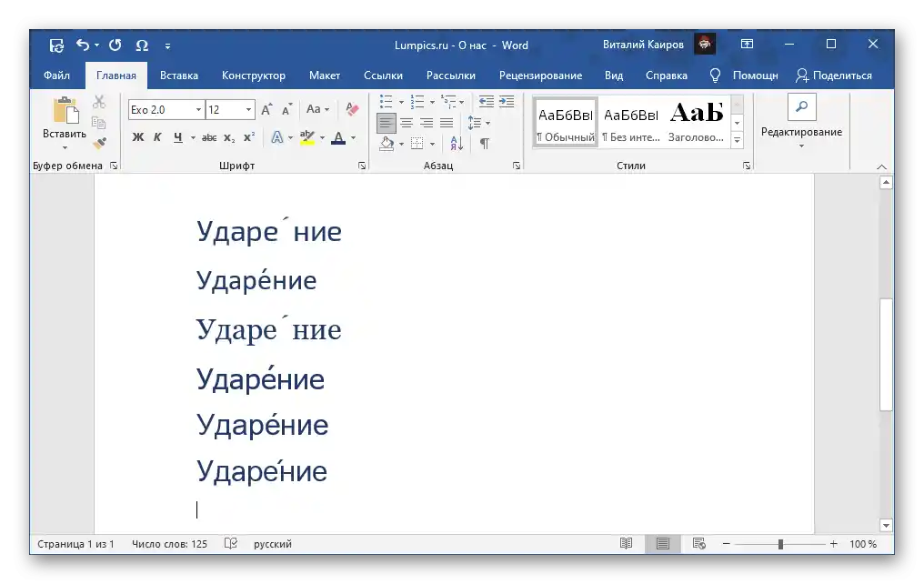Select the italic (К) formatting icon

point(158,136)
